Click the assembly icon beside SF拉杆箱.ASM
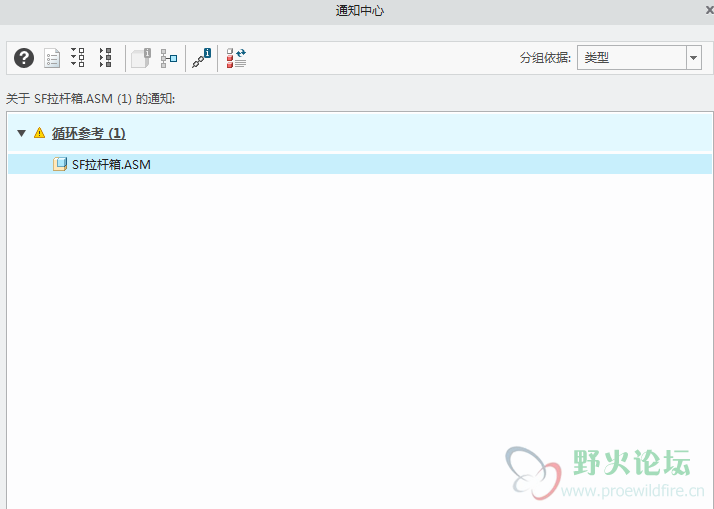This screenshot has width=714, height=509. click(x=60, y=164)
